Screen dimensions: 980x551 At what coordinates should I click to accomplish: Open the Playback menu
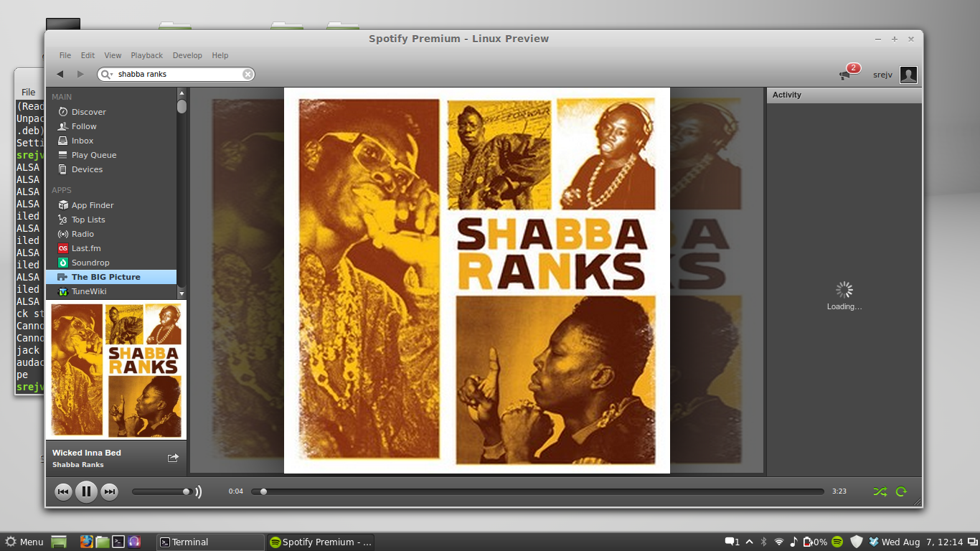pos(147,55)
